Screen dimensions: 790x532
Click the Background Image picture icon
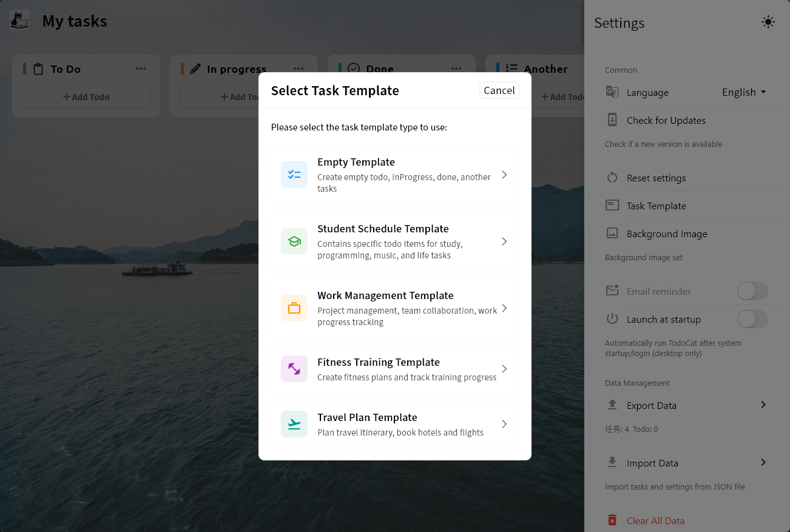click(x=612, y=233)
